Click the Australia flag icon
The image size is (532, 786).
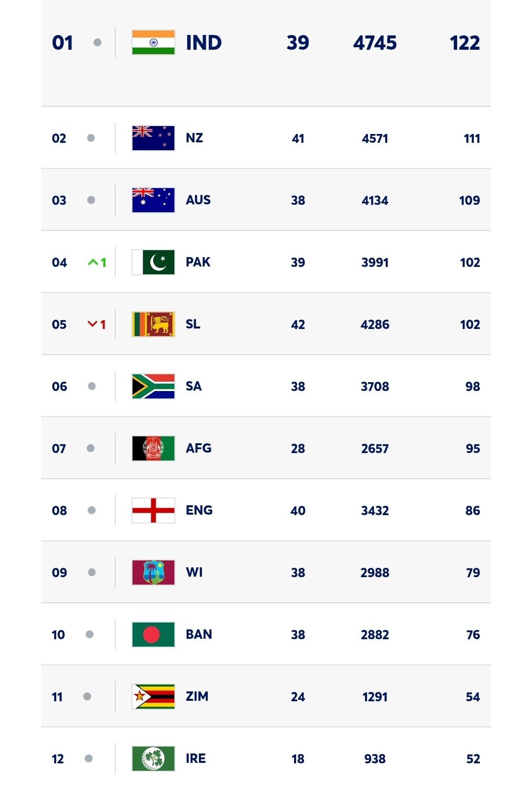pyautogui.click(x=153, y=200)
